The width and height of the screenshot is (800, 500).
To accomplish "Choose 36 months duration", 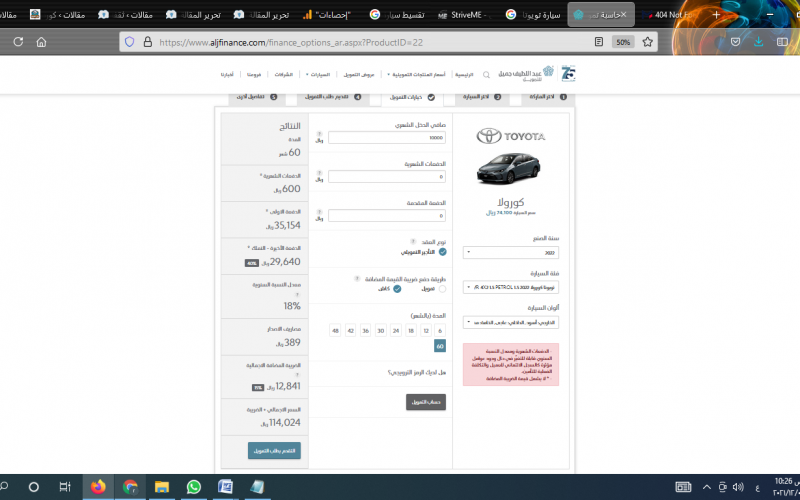I will click(365, 331).
